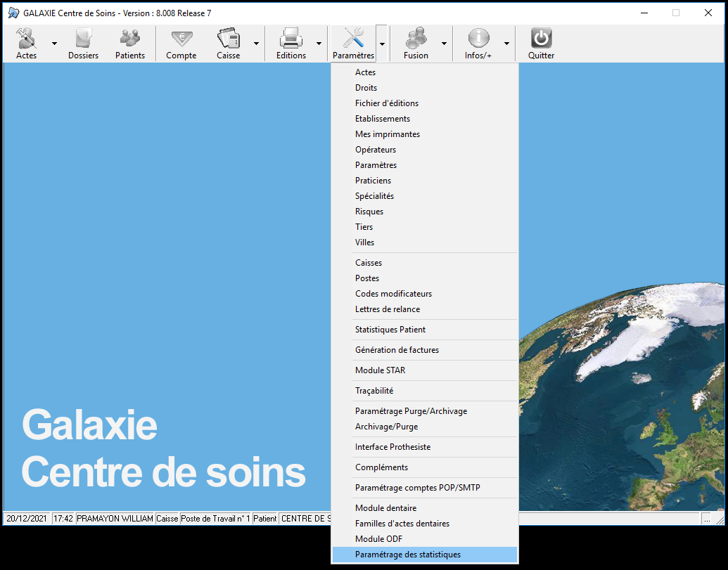
Task: Open Lettres de relance menu entry
Action: [425, 309]
